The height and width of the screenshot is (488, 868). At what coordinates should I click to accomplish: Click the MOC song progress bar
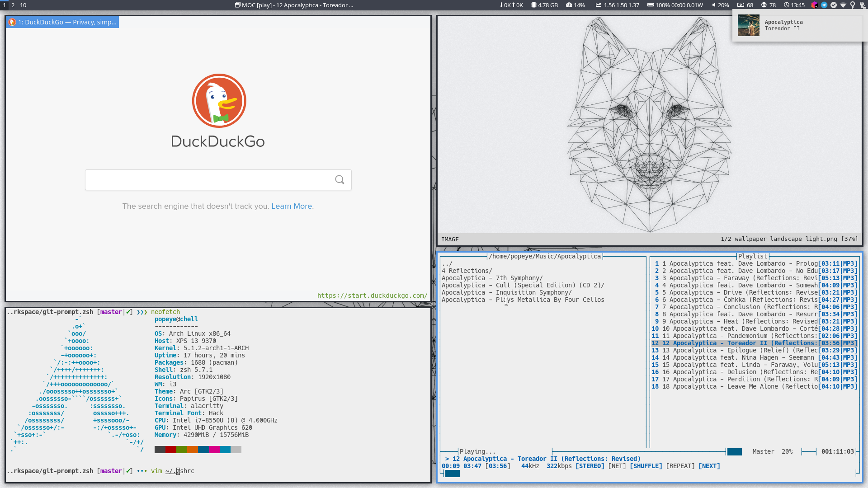[x=452, y=474]
